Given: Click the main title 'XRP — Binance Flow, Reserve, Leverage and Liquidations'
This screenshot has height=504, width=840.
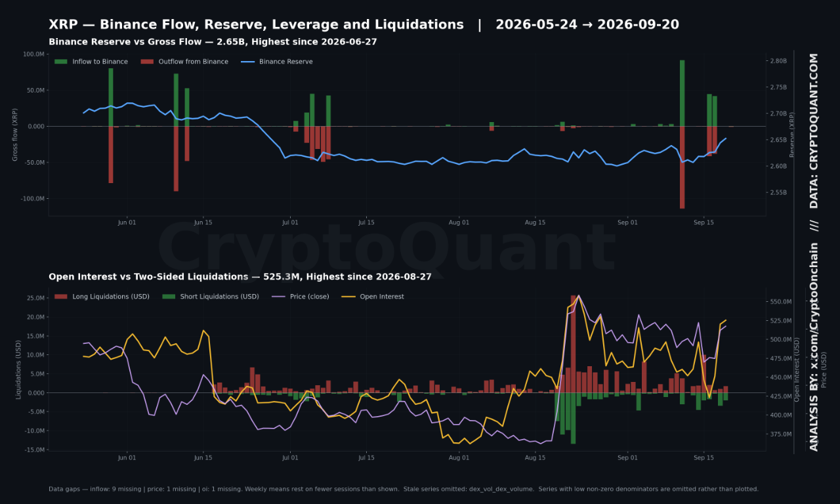Looking at the screenshot, I should 256,24.
